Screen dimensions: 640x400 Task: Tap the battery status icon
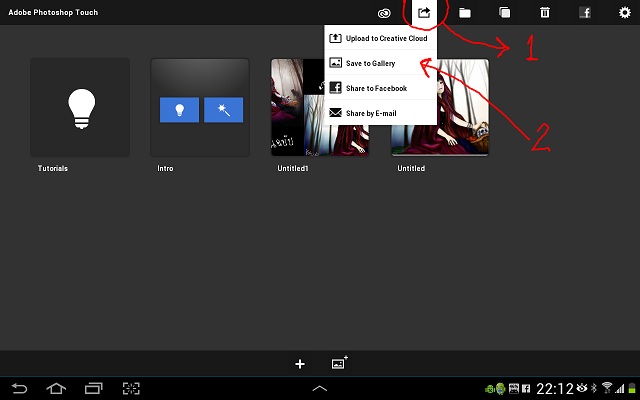coord(633,388)
